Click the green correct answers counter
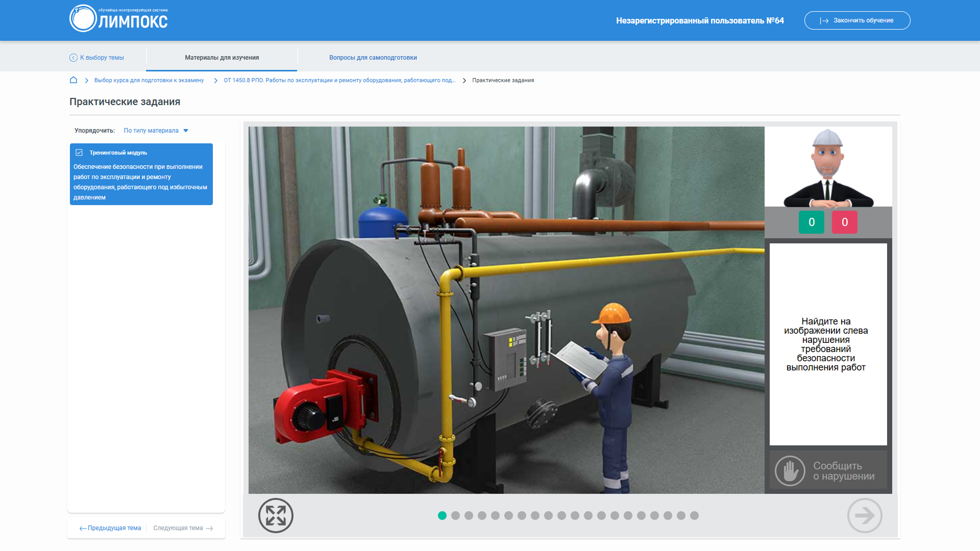The width and height of the screenshot is (980, 551). [x=811, y=222]
